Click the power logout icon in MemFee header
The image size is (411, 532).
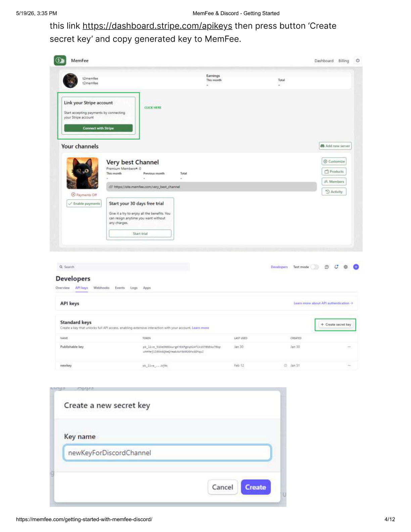(358, 60)
